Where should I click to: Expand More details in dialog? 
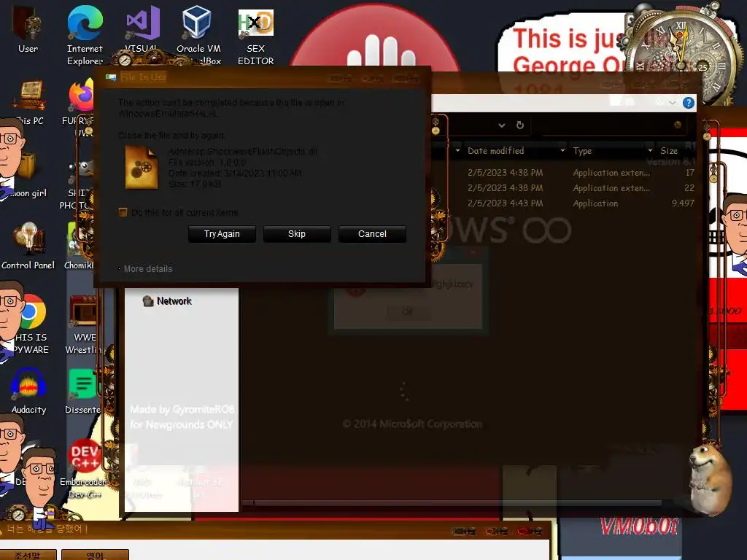tap(145, 269)
